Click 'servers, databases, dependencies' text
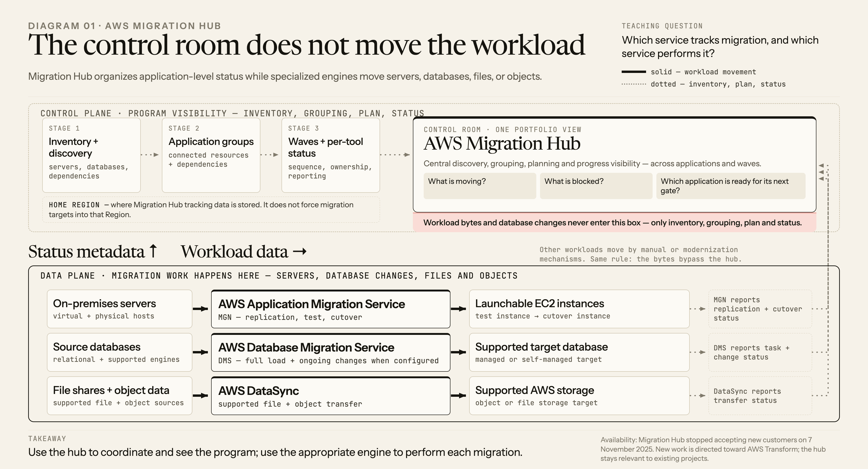 [x=89, y=171]
